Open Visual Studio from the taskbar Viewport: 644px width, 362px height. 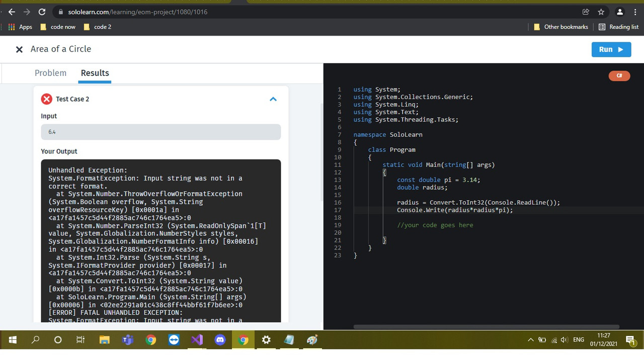197,340
